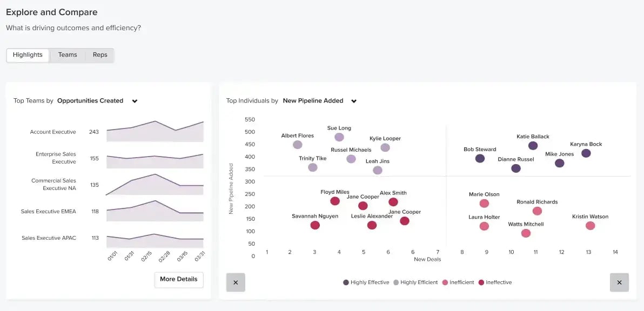Switch to the Teams tab

pos(67,55)
